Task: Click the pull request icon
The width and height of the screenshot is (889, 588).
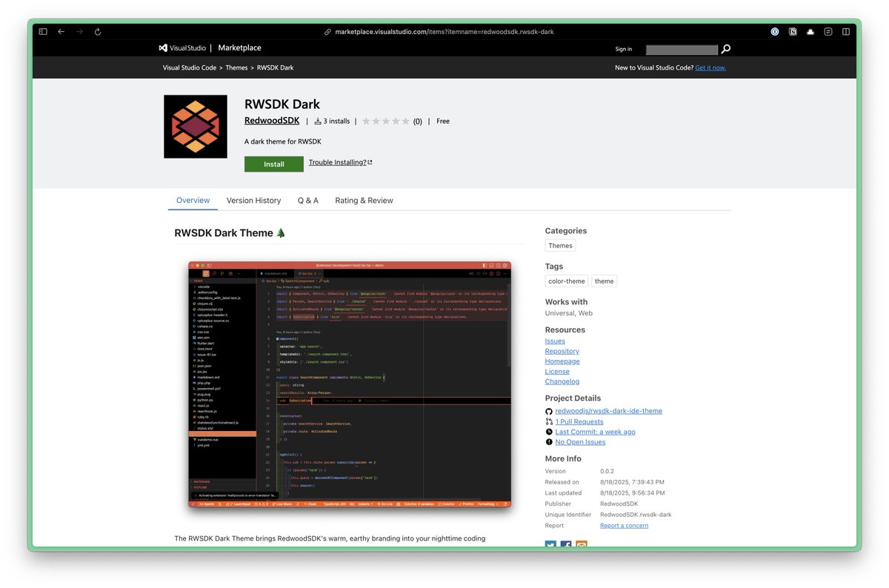Action: point(549,421)
